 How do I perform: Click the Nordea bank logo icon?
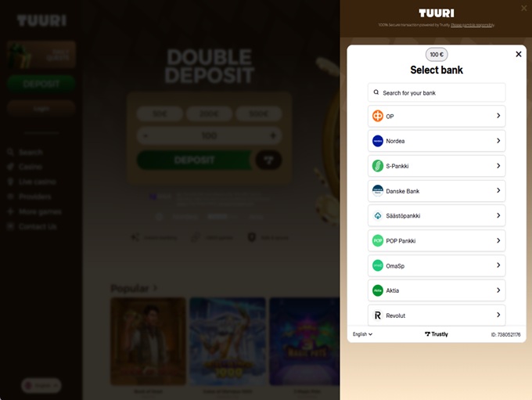pyautogui.click(x=378, y=141)
